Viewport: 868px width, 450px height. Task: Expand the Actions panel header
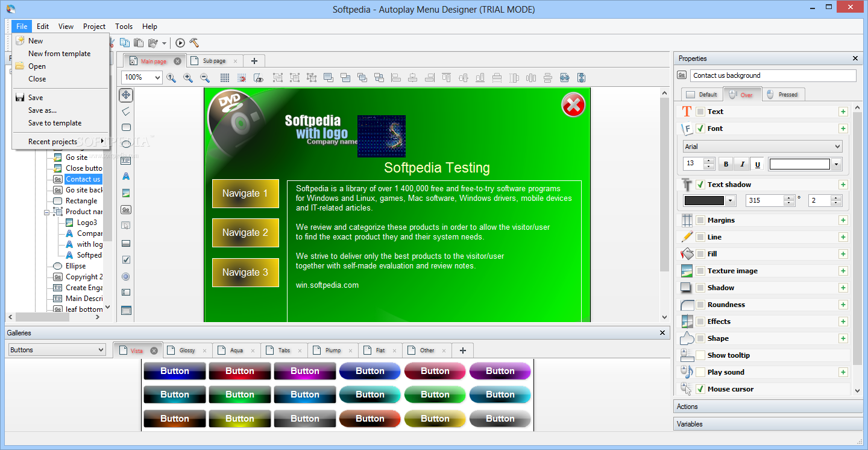(768, 407)
